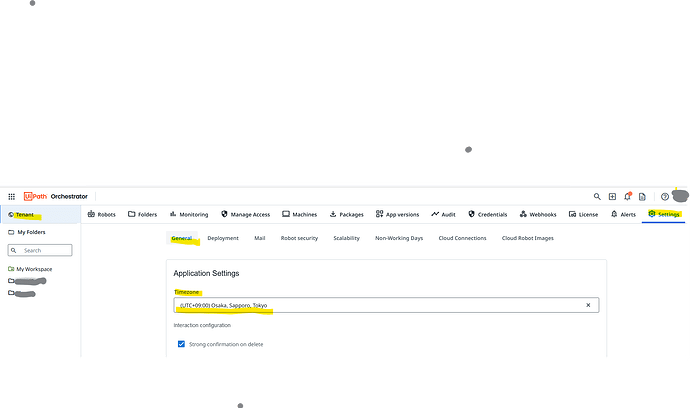Open the App versions tab
The image size is (690, 408).
point(397,214)
